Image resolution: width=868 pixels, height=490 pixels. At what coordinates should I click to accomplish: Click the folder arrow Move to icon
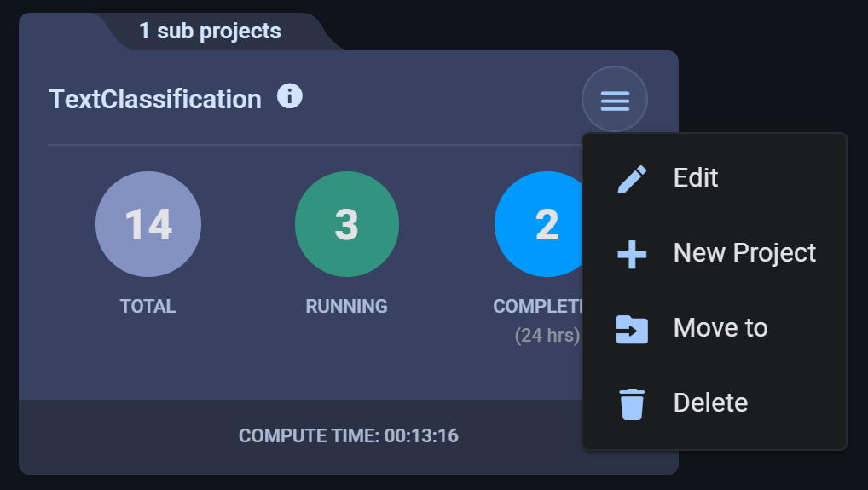click(632, 328)
